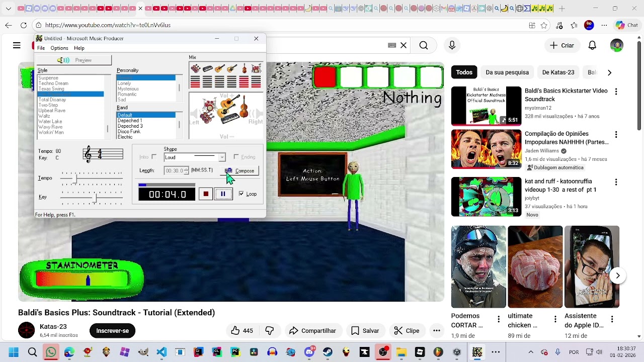Stop playback with the red square button

click(205, 194)
